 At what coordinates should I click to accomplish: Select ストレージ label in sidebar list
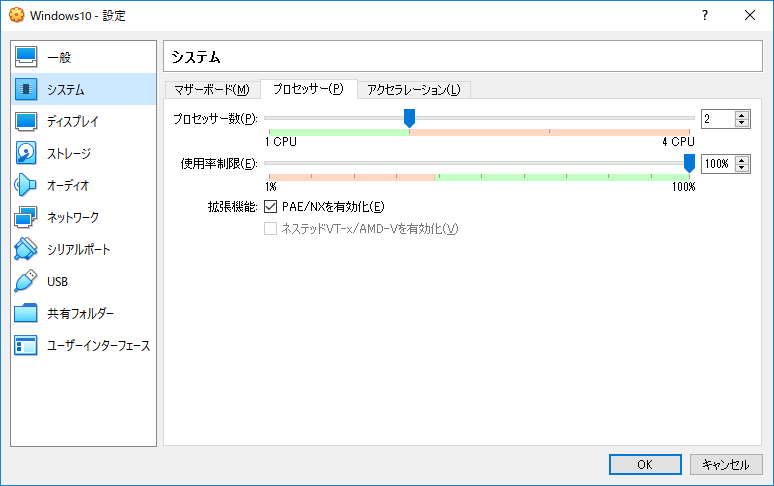69,153
